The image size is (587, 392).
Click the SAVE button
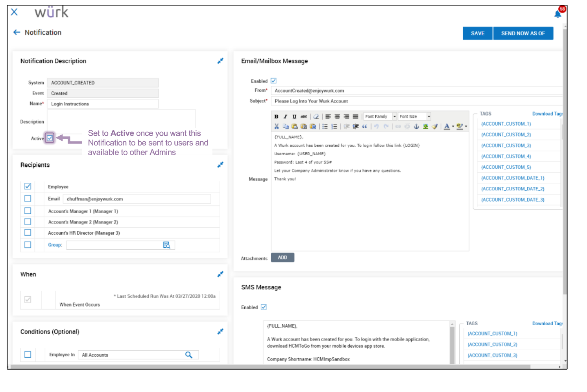(x=478, y=33)
